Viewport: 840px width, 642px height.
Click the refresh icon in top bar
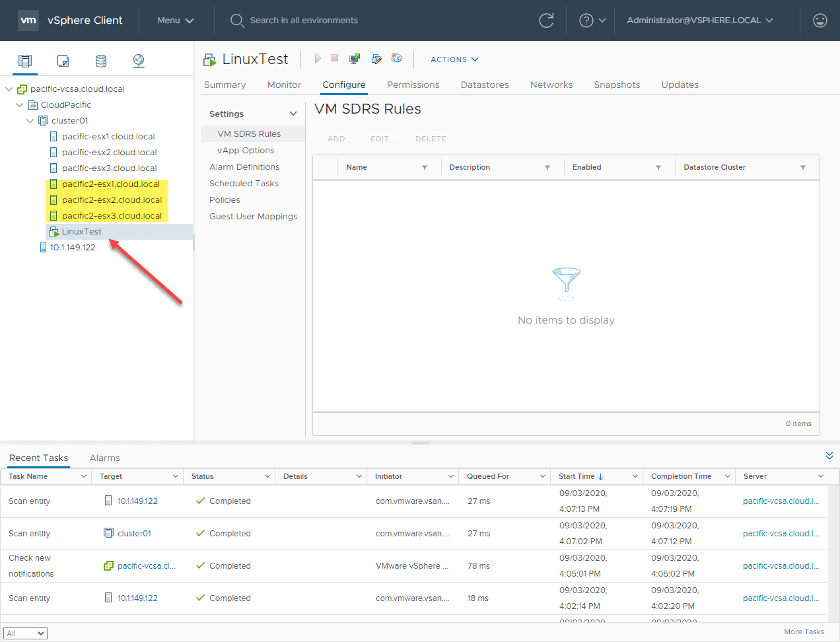[x=546, y=20]
